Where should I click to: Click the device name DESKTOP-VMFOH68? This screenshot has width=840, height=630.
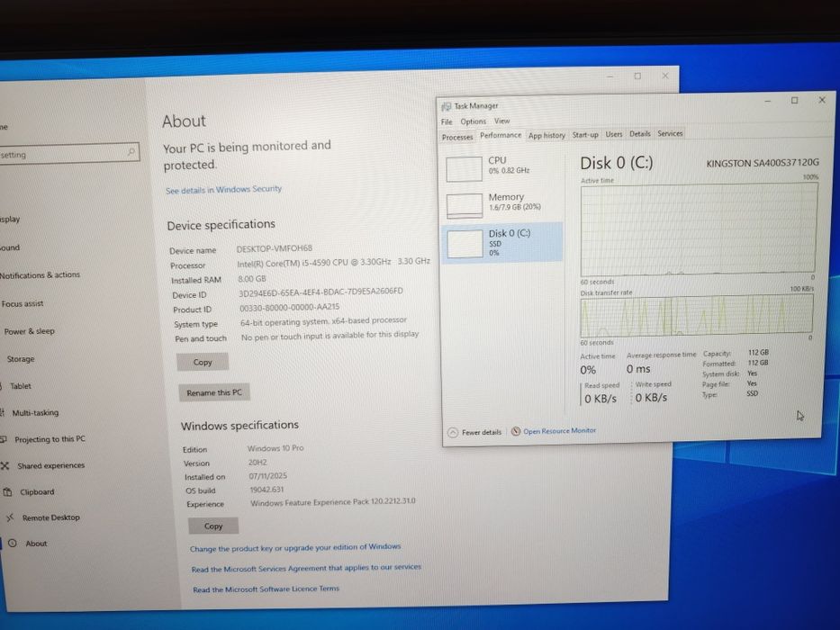(275, 248)
